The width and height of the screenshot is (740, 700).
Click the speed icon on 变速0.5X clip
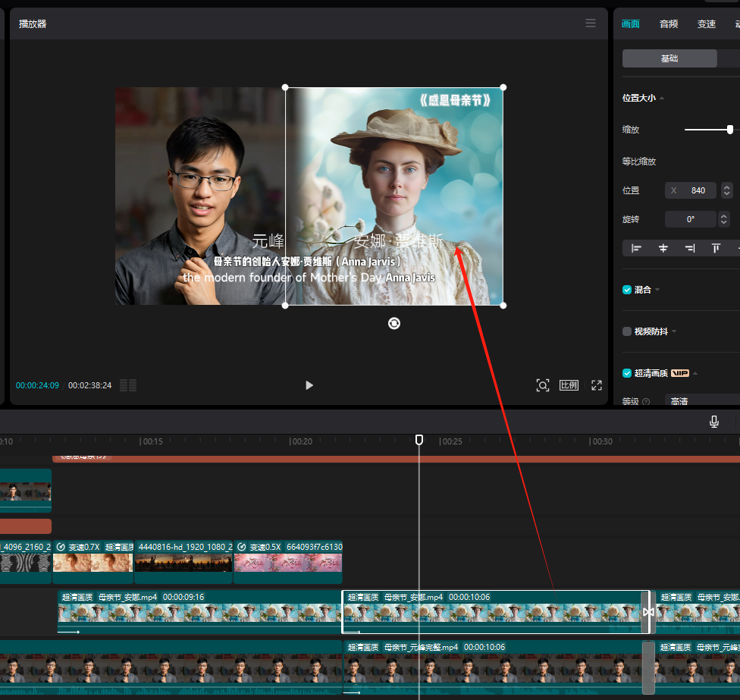[242, 547]
